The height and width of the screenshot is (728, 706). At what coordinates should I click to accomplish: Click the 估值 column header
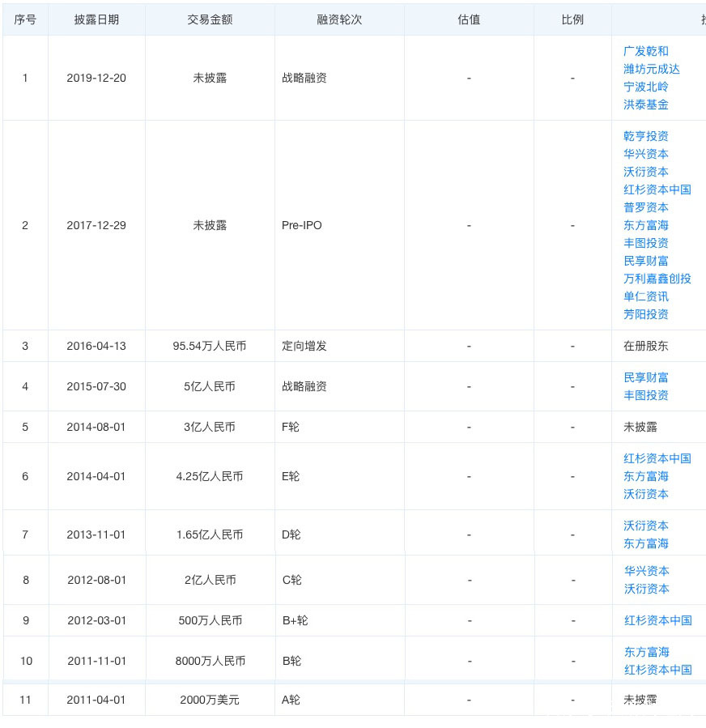click(x=469, y=19)
